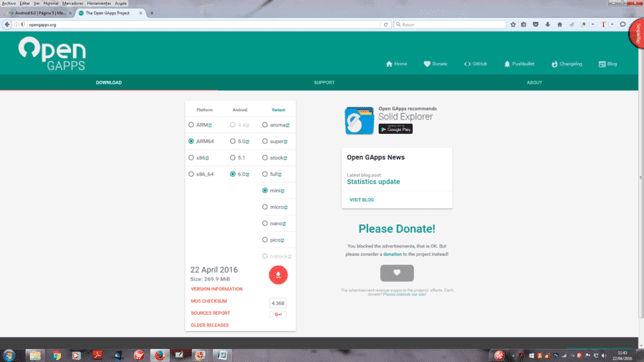This screenshot has height=362, width=644.
Task: Select Android 5.0 radio button
Action: tap(233, 141)
